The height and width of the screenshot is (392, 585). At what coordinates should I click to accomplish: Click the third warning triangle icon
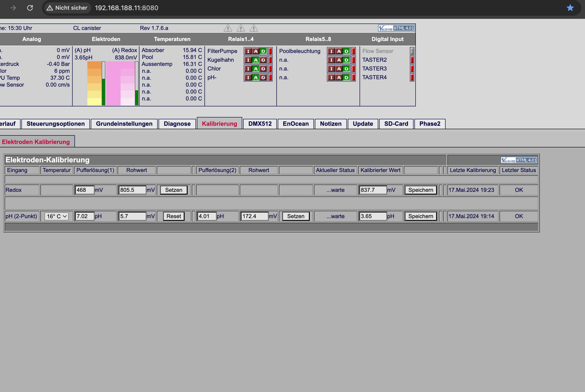(254, 28)
